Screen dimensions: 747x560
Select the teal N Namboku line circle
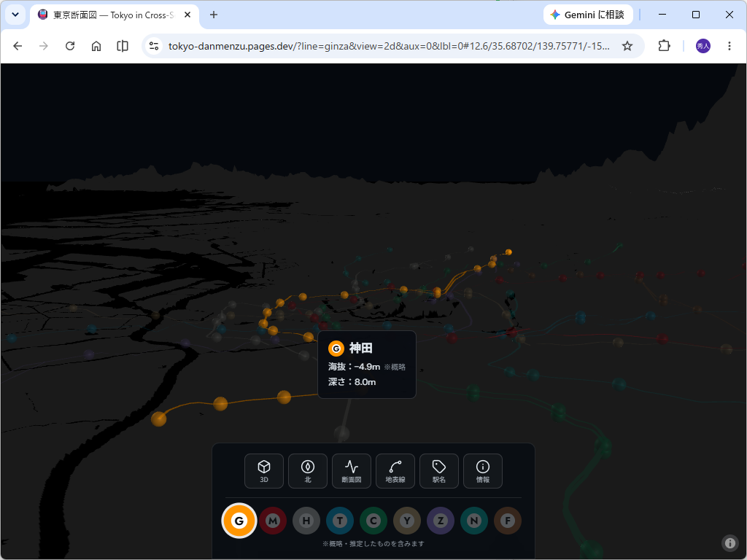(474, 521)
